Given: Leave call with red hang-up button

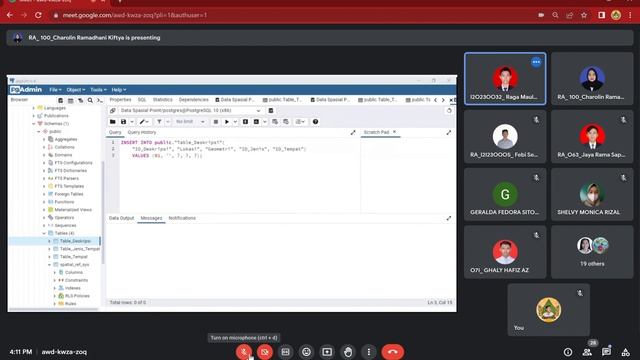Looking at the screenshot, I should [393, 352].
